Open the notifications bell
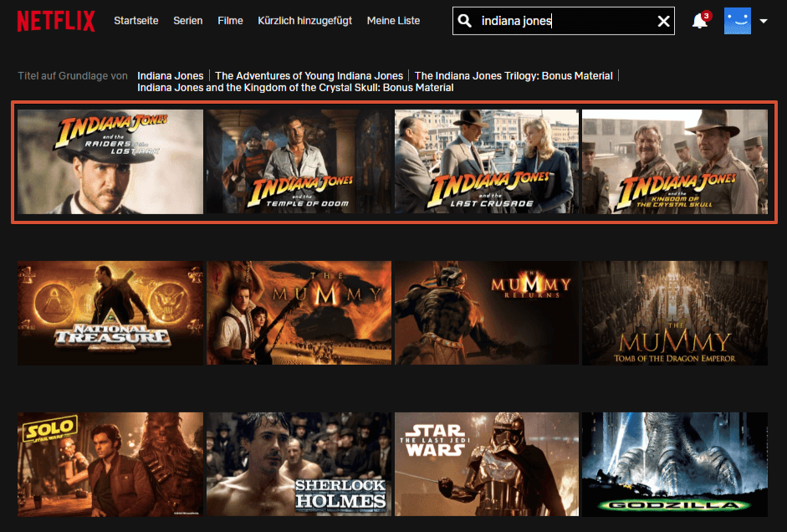787x532 pixels. click(x=700, y=21)
